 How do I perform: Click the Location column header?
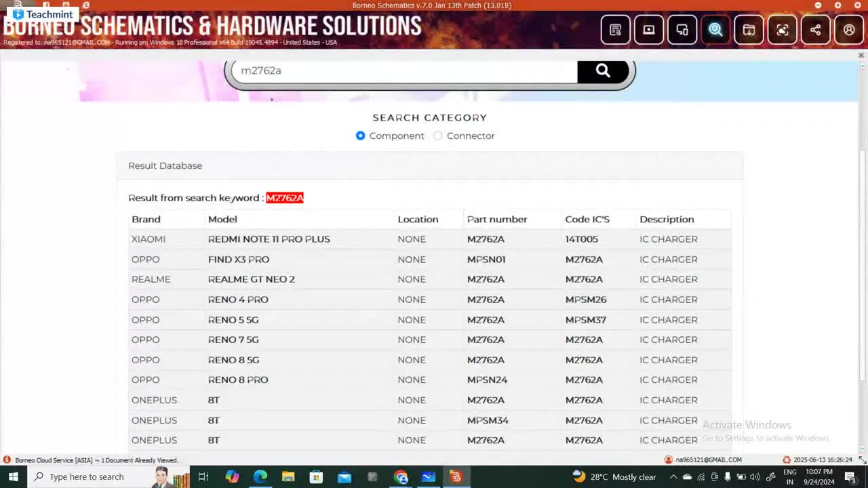click(418, 219)
